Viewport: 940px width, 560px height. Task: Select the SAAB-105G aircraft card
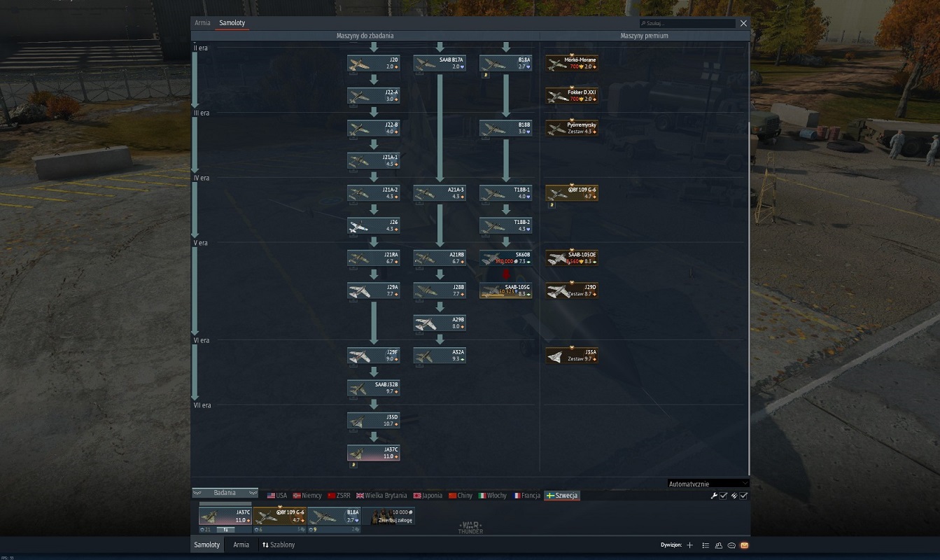pos(506,290)
